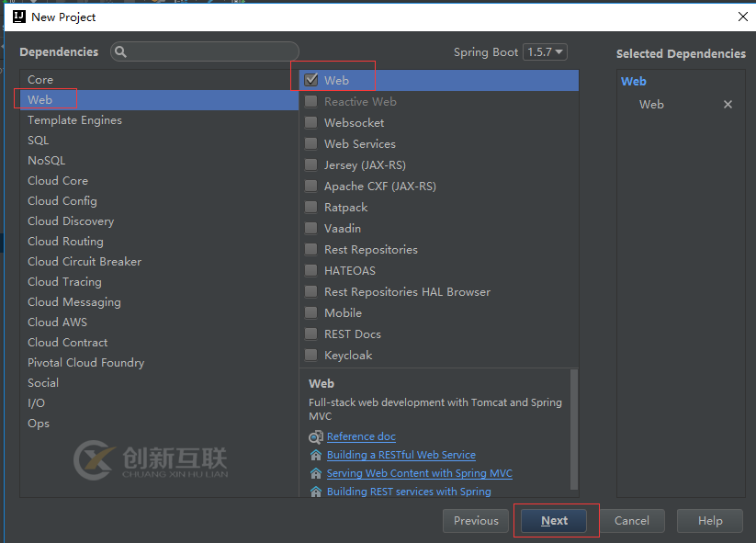Select Pivotal Cloud Foundry category
The width and height of the screenshot is (756, 543).
(x=159, y=363)
